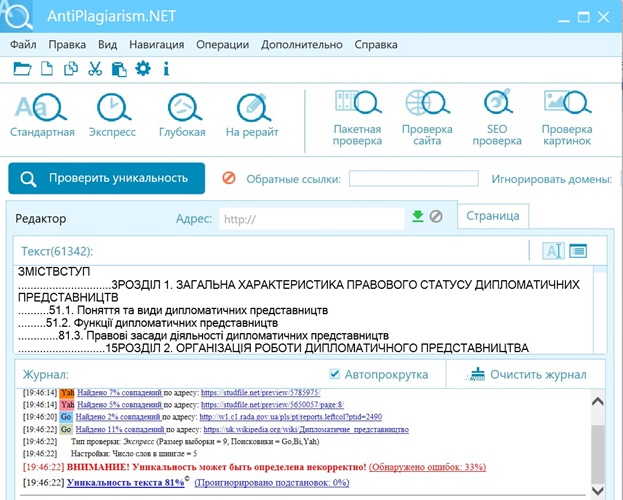This screenshot has width=623, height=500.
Task: Open the Правка menu
Action: click(x=67, y=45)
